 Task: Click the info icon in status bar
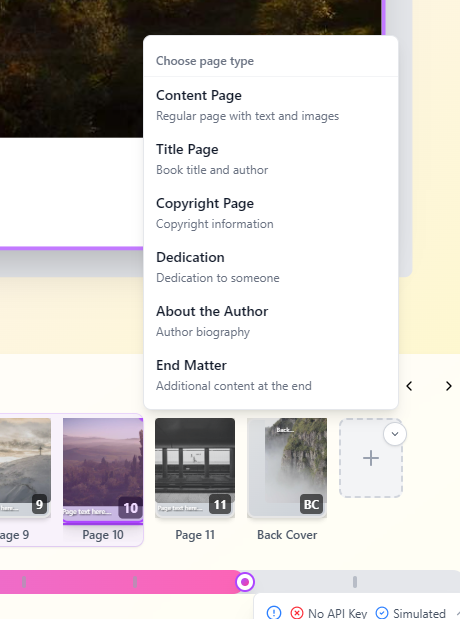click(x=274, y=613)
